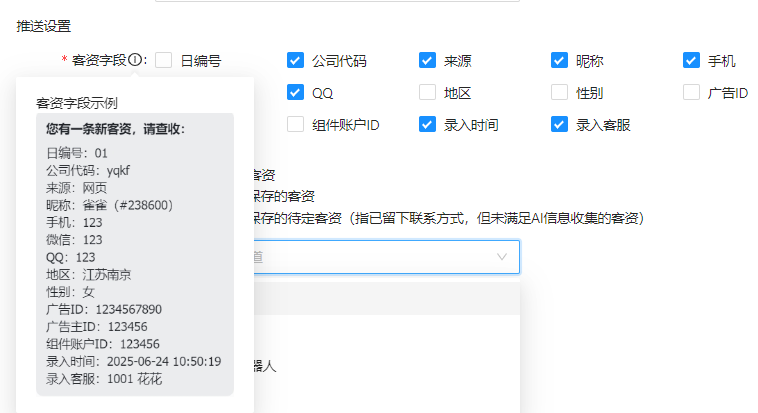The image size is (758, 413).
Task: Untick the 昵称 checkbox
Action: pos(559,60)
